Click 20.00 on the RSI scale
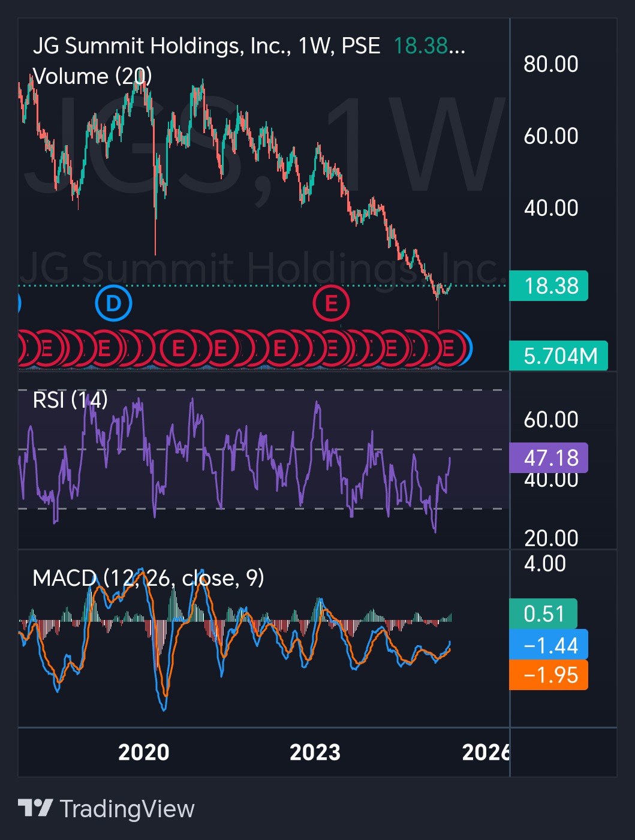 click(551, 538)
